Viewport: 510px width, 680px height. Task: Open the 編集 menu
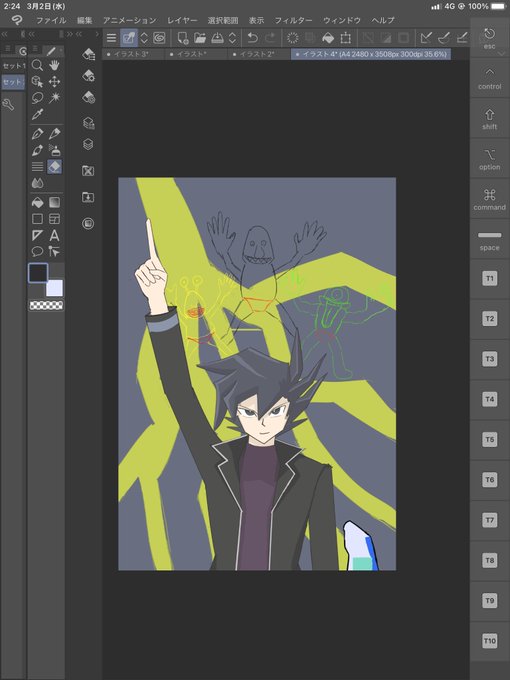point(85,20)
